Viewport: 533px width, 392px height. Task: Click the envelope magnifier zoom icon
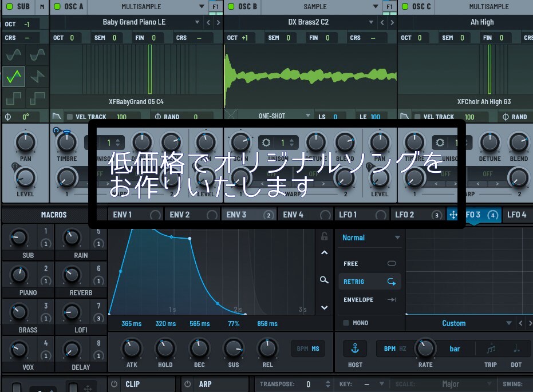(x=324, y=280)
